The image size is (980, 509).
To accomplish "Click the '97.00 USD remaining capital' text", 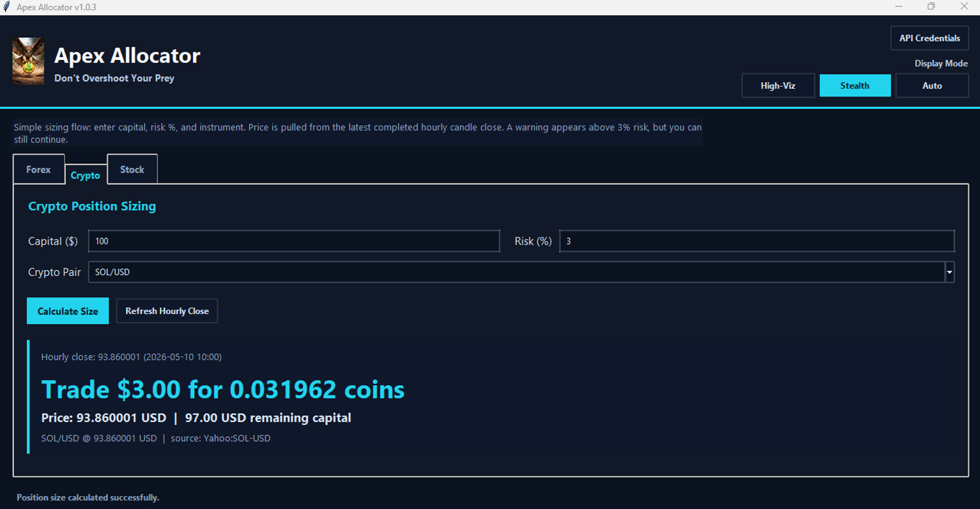I will pos(268,418).
